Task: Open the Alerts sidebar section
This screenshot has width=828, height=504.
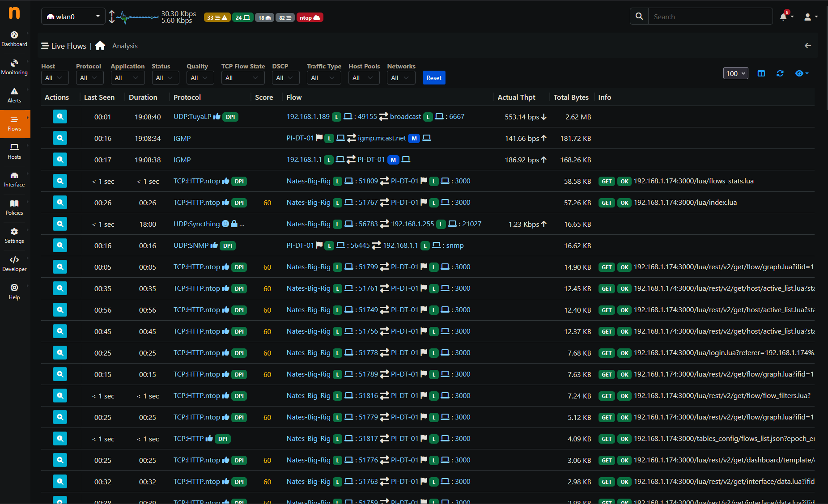Action: (x=14, y=95)
